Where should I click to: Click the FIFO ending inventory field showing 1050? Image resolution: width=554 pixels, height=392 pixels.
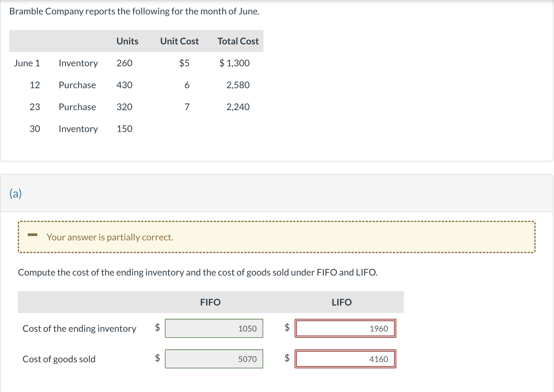coord(214,328)
